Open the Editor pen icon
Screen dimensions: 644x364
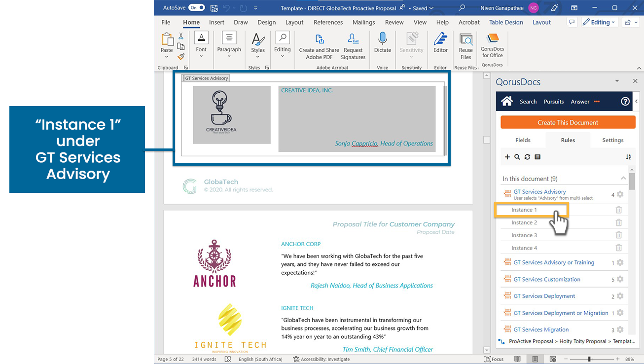(440, 39)
